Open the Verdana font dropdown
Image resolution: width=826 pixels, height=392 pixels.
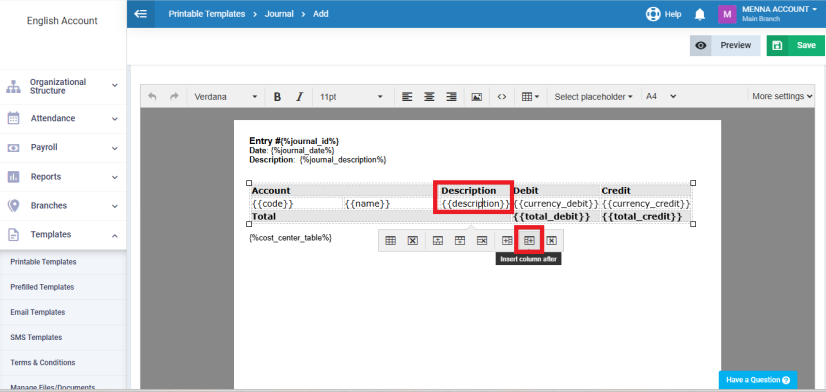(225, 97)
